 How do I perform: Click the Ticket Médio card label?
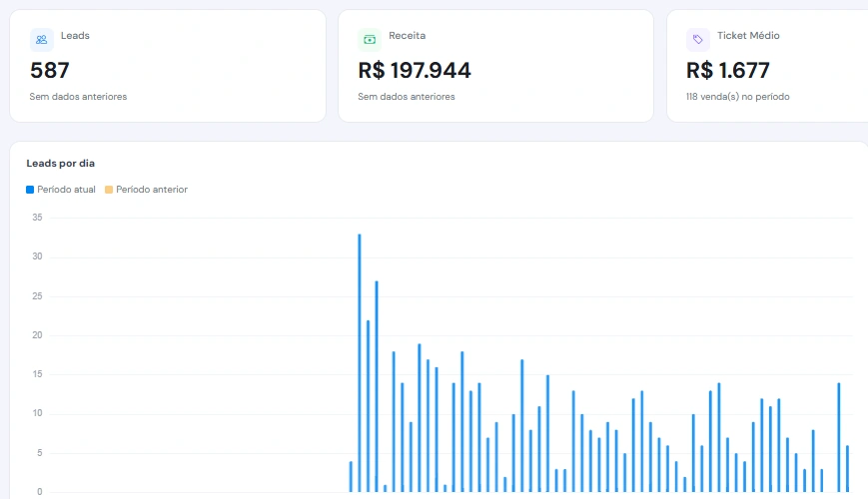pyautogui.click(x=748, y=35)
